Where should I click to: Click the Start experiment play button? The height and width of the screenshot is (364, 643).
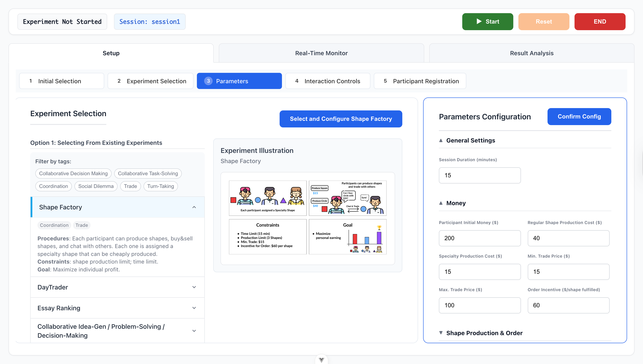pyautogui.click(x=487, y=21)
